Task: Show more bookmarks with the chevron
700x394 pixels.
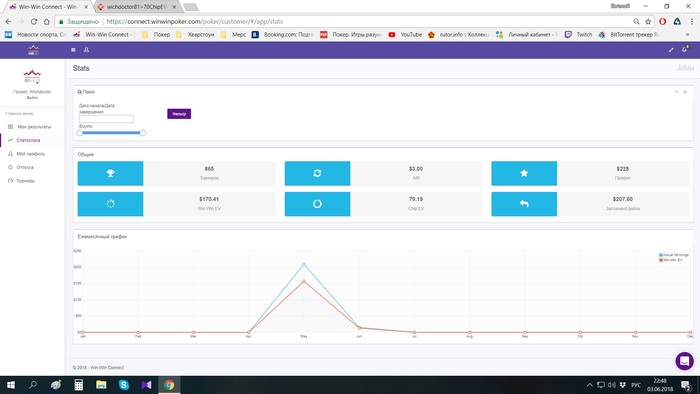Action: click(688, 34)
